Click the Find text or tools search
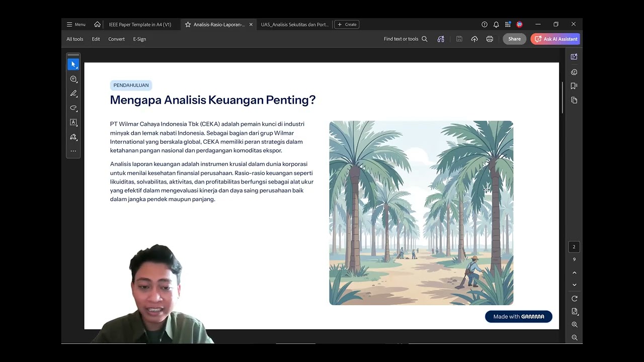 click(x=406, y=39)
